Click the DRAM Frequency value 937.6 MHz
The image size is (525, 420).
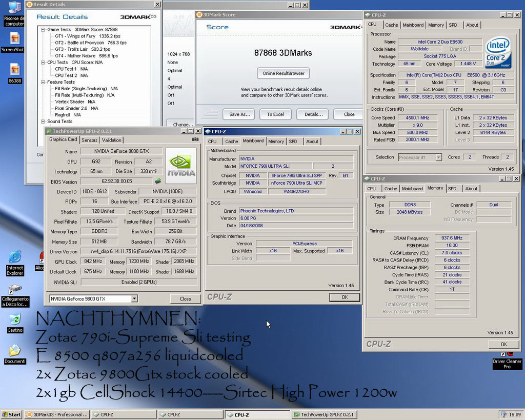pyautogui.click(x=452, y=238)
